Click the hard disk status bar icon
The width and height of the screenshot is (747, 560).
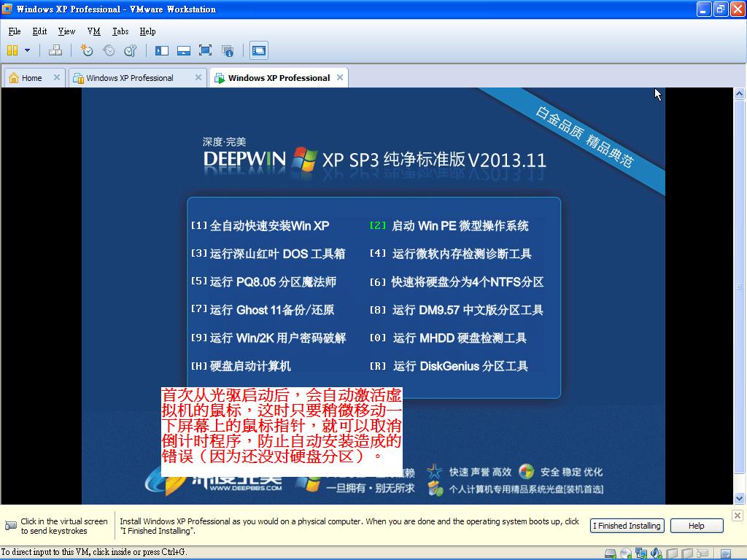(611, 553)
